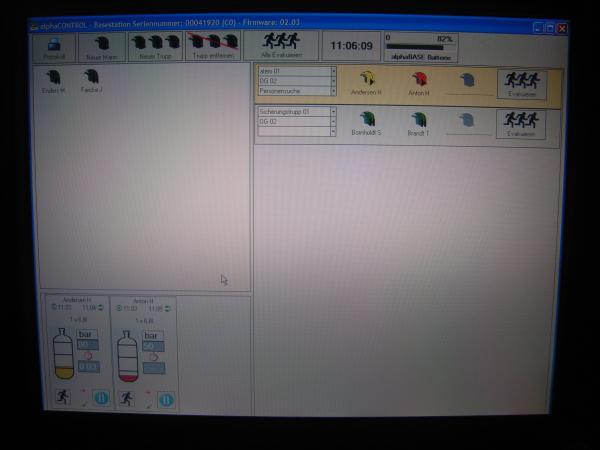Select the Enders H. helmet in the pool
The height and width of the screenshot is (450, 600).
[x=54, y=78]
